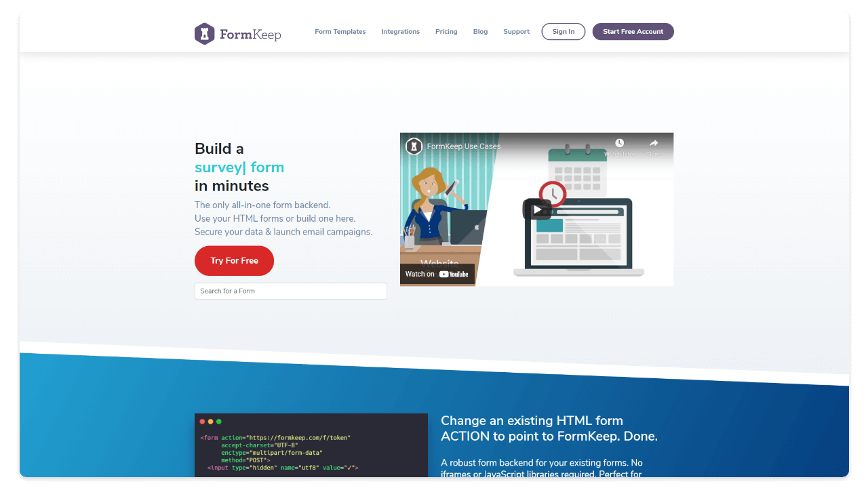
Task: Click Watch on YouTube button
Action: [x=437, y=274]
